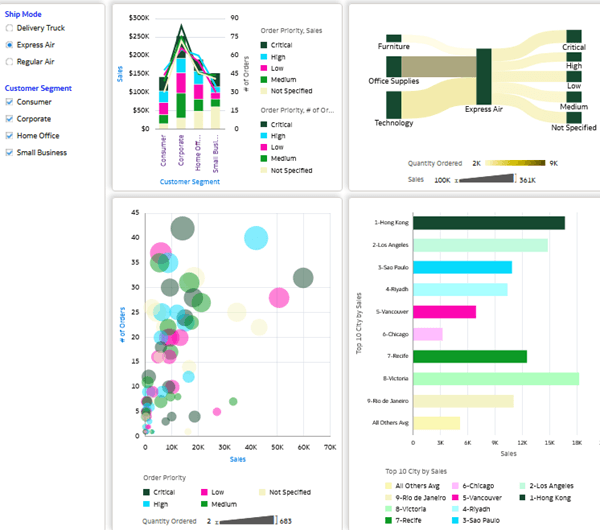Click 7-Recife legend swatch
Image resolution: width=600 pixels, height=530 pixels.
[388, 520]
